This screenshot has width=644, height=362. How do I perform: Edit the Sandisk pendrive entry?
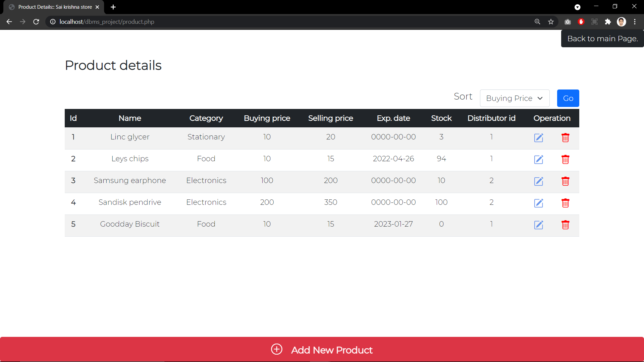pos(539,203)
